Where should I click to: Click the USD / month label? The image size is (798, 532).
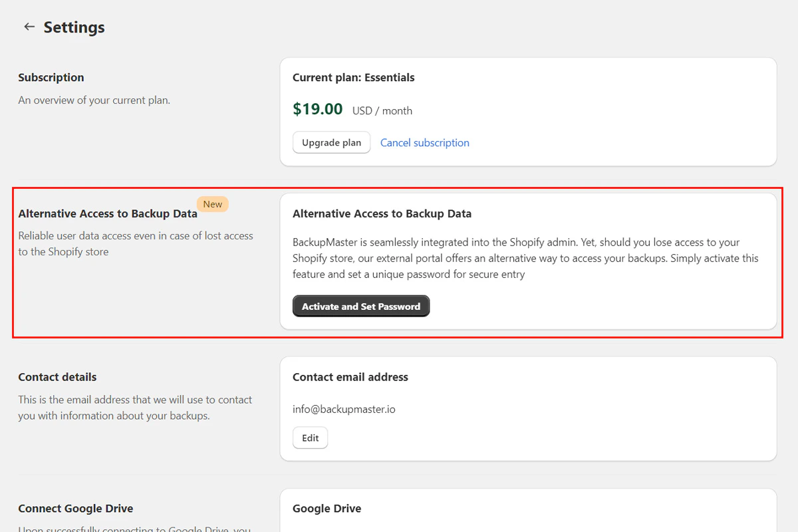[382, 110]
